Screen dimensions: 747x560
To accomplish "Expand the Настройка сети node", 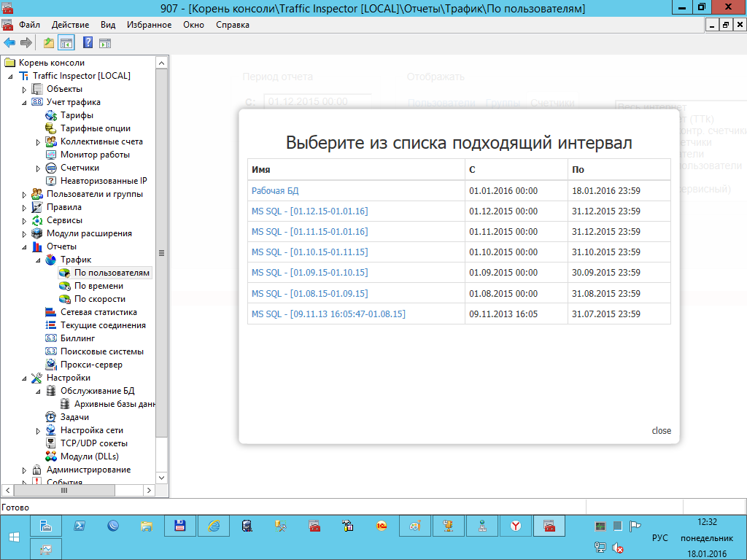I will pos(38,431).
